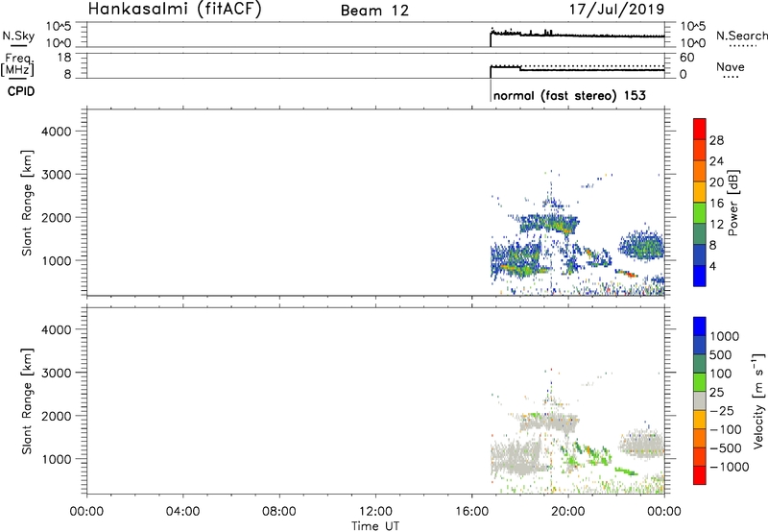Click the "3000" tick of the velocity panel

(x=56, y=373)
